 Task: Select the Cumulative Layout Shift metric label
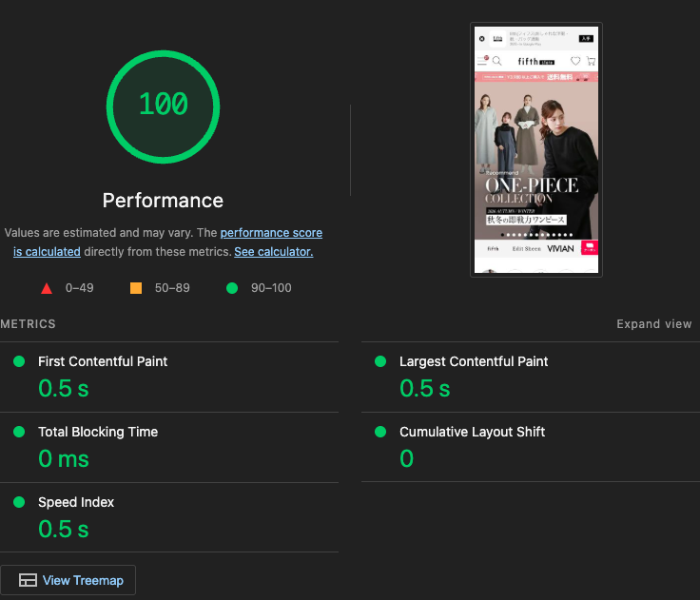pos(472,432)
